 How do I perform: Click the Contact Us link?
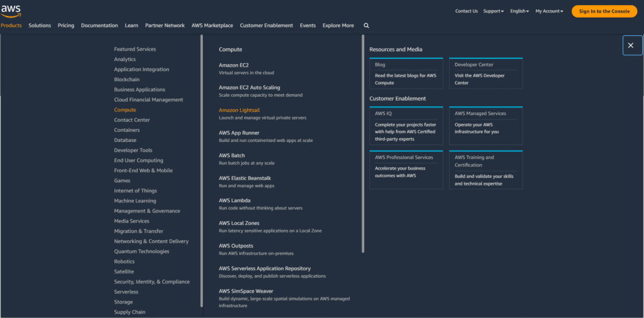(466, 11)
